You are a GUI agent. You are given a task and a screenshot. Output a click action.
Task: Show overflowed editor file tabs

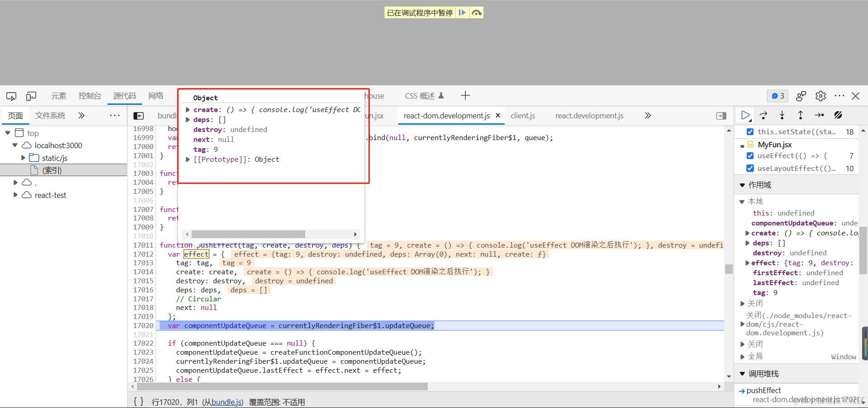click(x=648, y=115)
